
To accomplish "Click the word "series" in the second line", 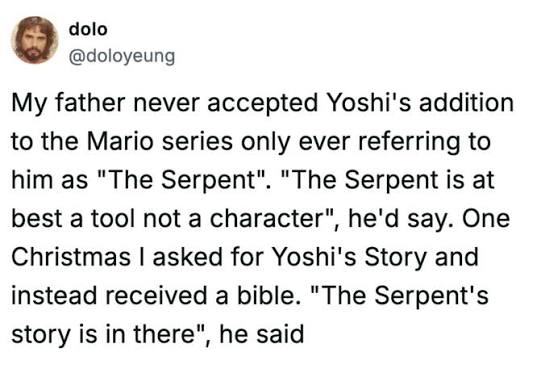I will (x=197, y=142).
